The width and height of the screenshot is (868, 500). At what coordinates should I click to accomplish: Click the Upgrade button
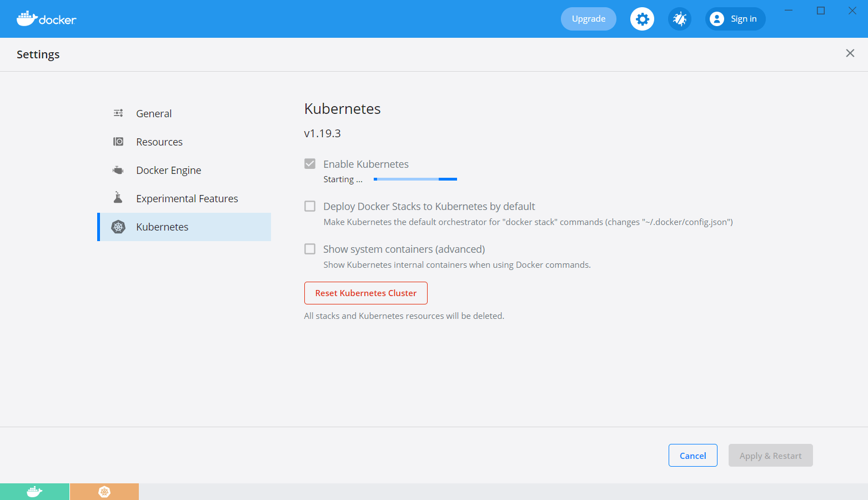(x=589, y=19)
